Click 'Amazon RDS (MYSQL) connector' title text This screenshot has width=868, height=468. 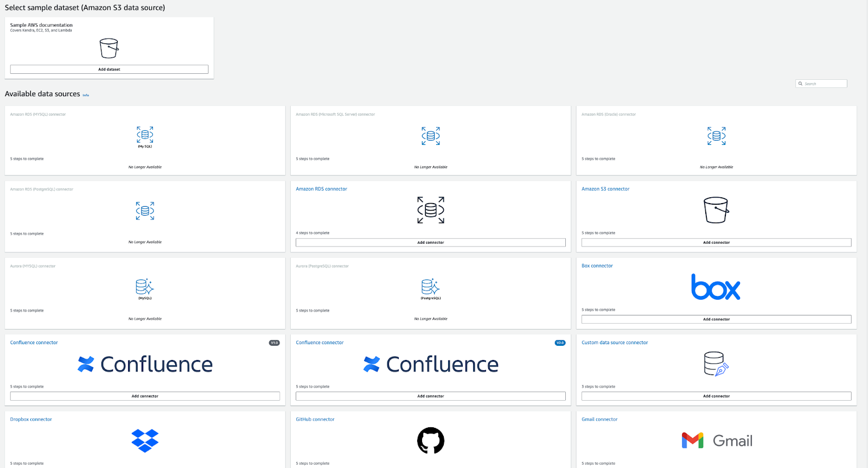point(38,115)
